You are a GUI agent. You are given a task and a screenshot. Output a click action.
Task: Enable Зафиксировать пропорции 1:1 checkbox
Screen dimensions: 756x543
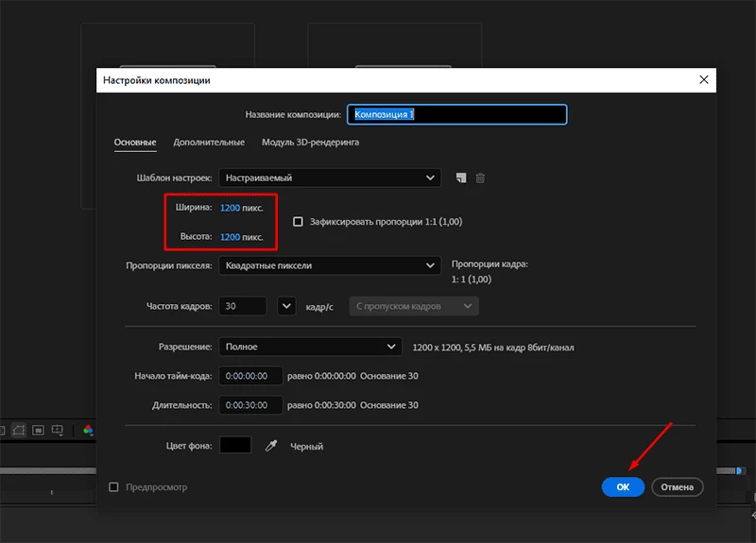tap(298, 222)
